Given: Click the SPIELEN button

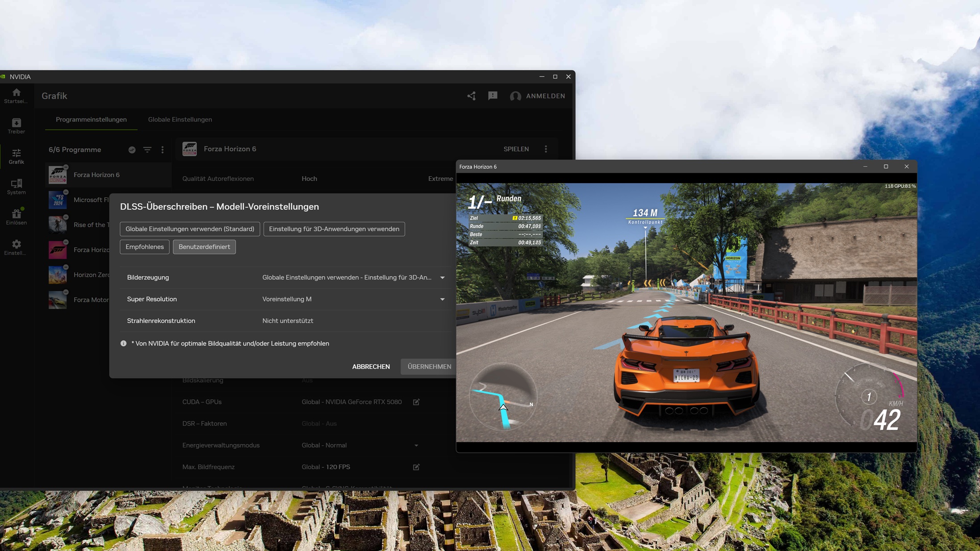Looking at the screenshot, I should click(516, 149).
